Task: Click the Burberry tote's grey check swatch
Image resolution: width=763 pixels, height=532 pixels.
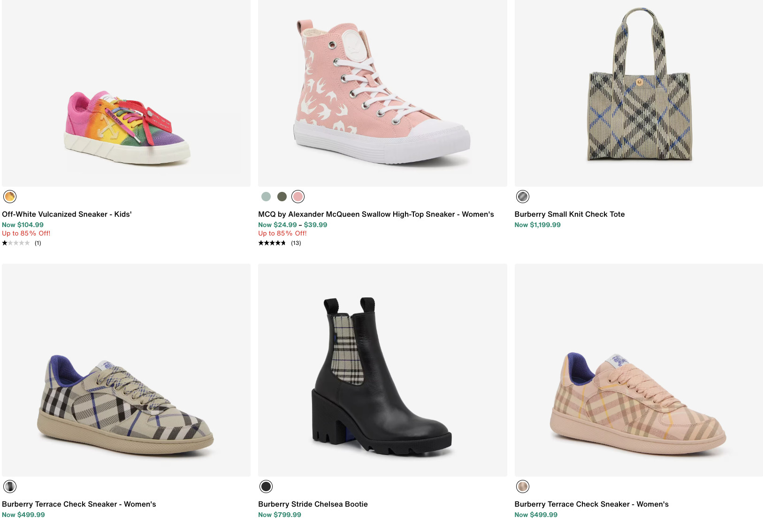Action: point(523,197)
